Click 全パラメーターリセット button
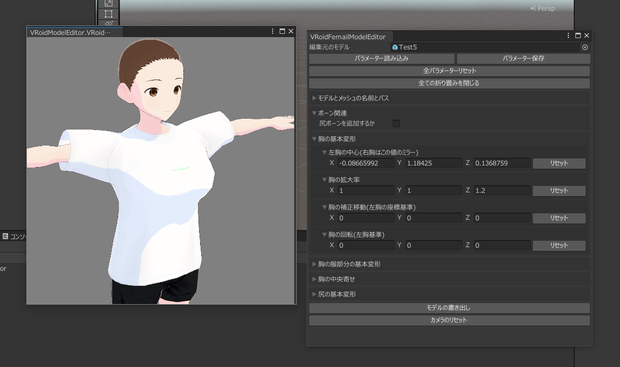The height and width of the screenshot is (367, 620). coord(450,71)
